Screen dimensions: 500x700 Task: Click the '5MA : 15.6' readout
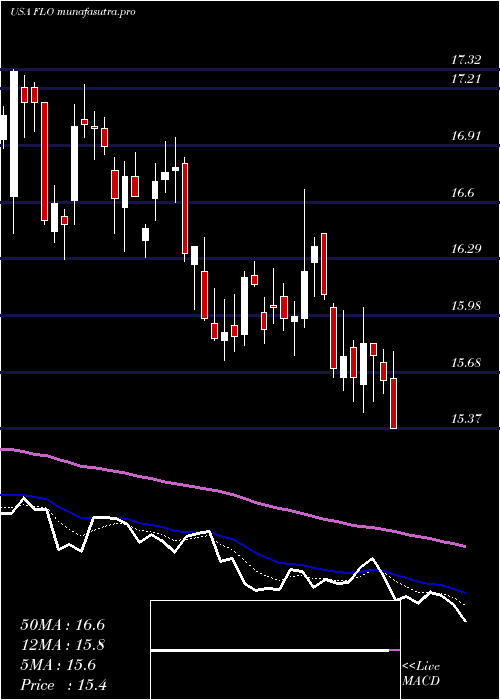(x=58, y=665)
